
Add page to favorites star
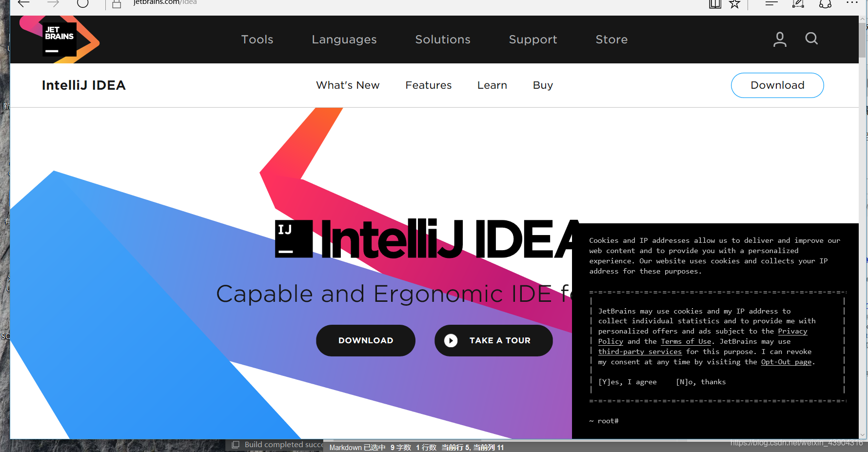[734, 4]
